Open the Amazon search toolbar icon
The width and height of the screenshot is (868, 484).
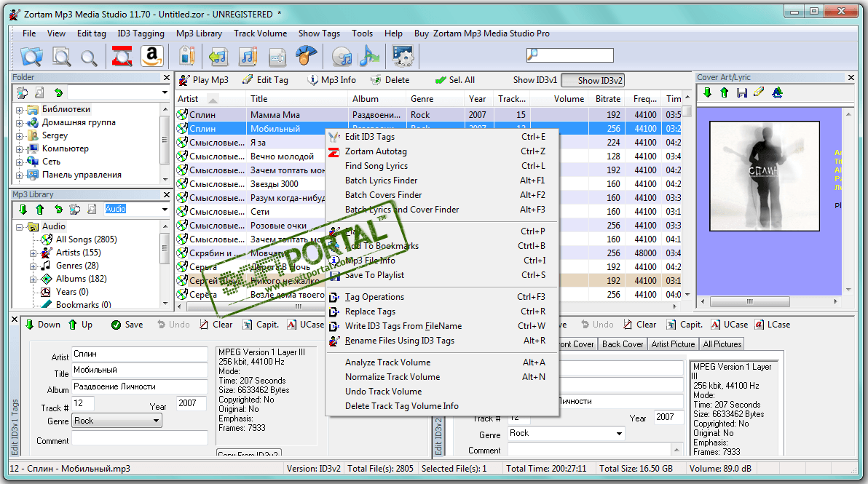[151, 56]
